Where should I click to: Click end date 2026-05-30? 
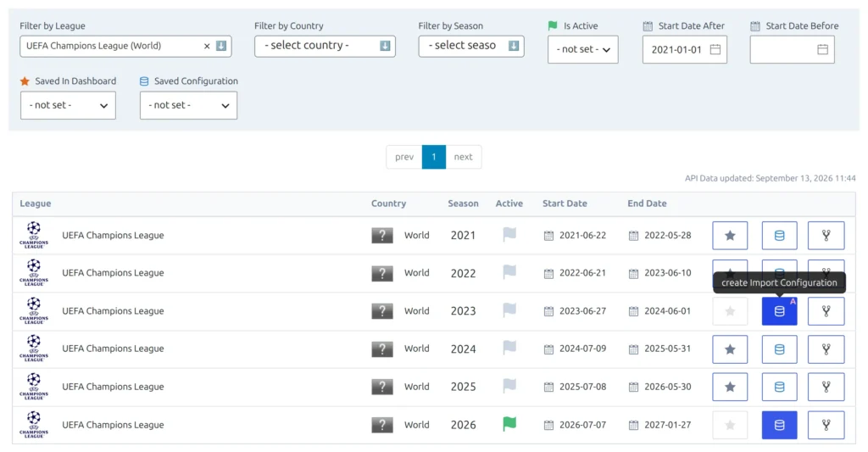click(668, 387)
